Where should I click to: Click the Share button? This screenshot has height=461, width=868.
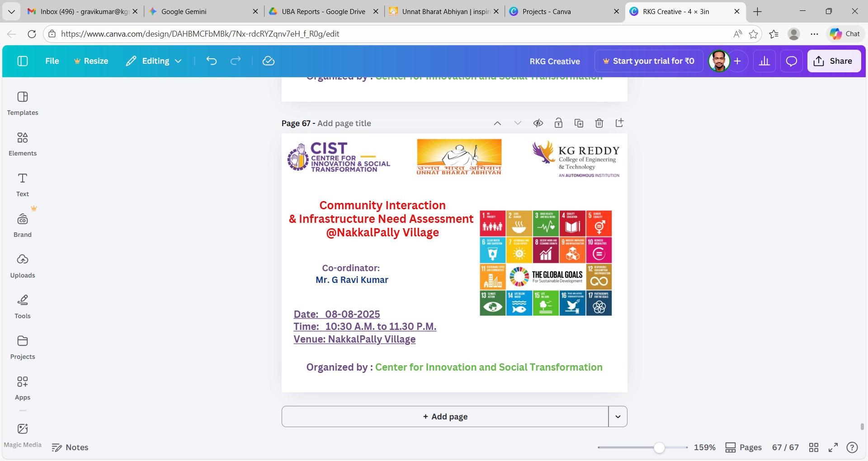(834, 61)
